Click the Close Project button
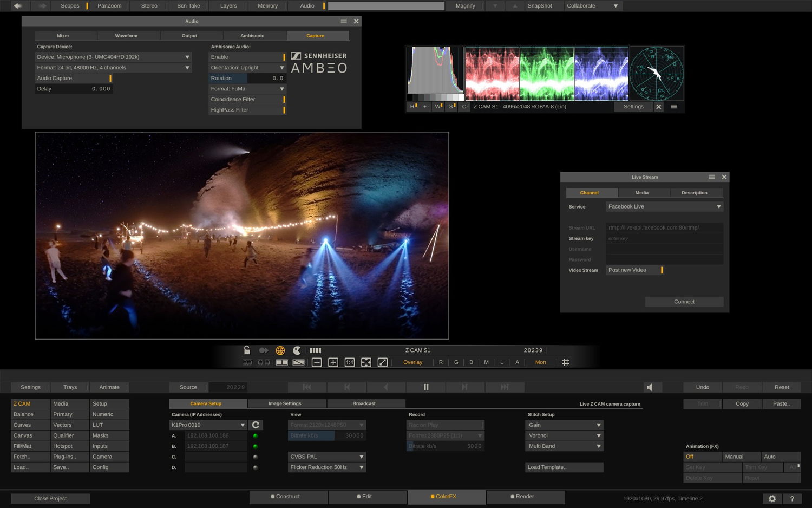This screenshot has width=812, height=508. pos(50,499)
